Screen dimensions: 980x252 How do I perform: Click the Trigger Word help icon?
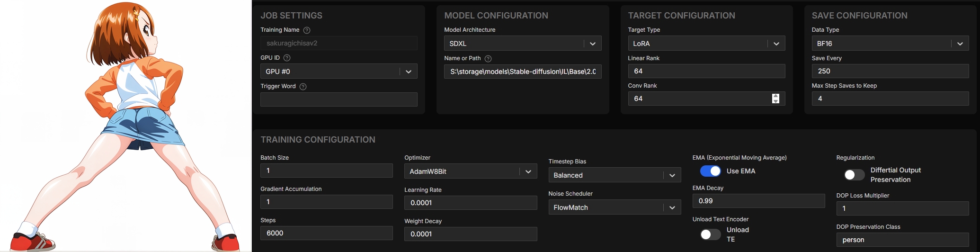(x=303, y=87)
